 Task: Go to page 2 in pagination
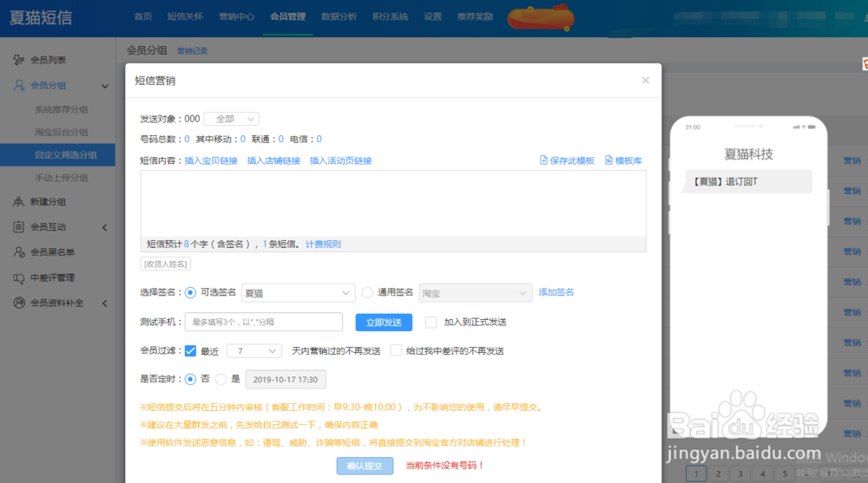718,473
